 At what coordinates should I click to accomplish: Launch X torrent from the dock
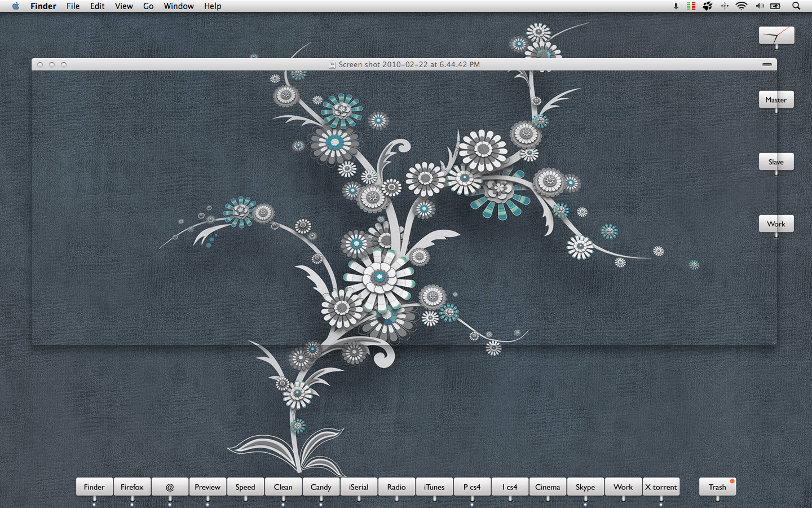pos(661,487)
